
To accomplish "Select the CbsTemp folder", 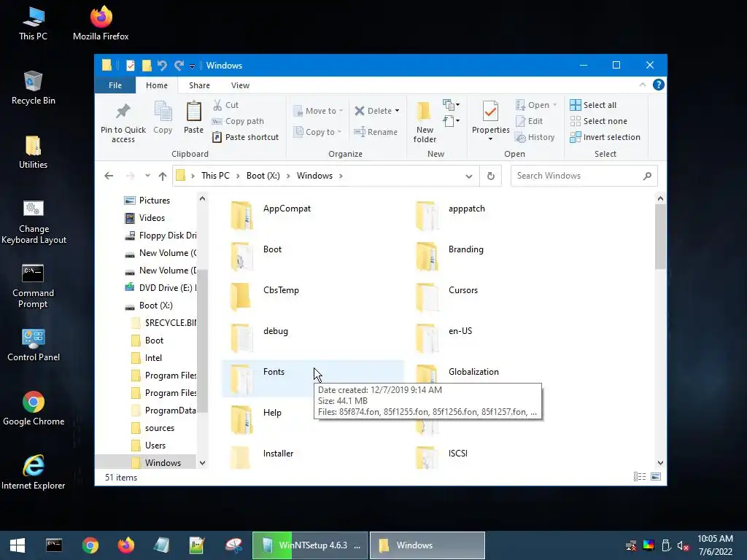I will tap(312, 297).
